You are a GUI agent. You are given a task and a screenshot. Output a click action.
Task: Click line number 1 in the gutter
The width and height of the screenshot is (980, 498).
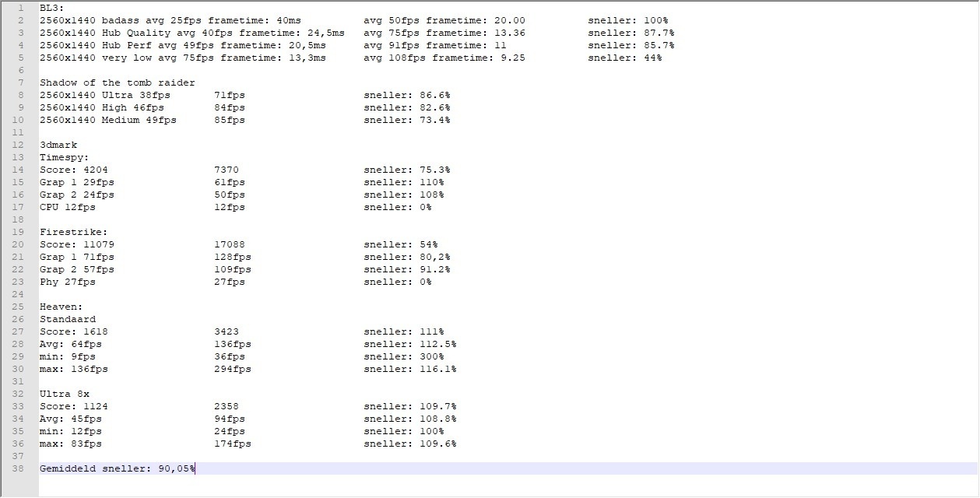(x=23, y=8)
